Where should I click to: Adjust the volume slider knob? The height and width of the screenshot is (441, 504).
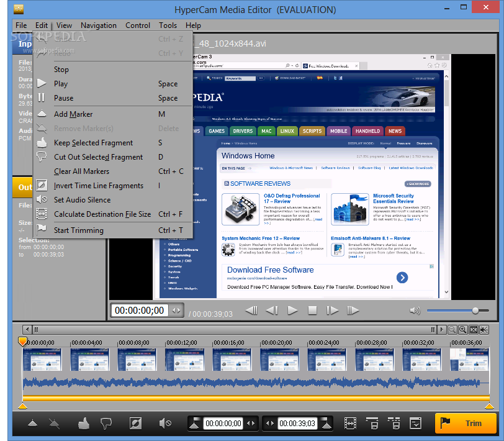pyautogui.click(x=475, y=311)
